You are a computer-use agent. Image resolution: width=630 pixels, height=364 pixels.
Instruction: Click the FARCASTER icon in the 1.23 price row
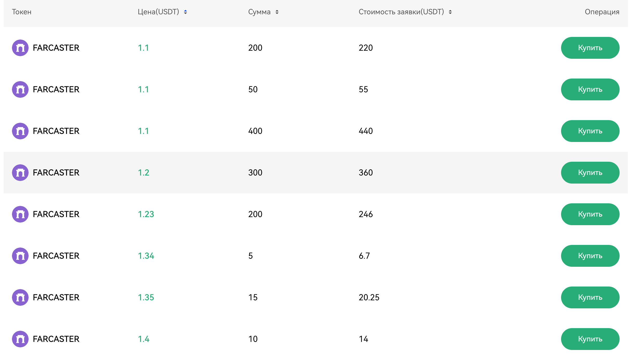pyautogui.click(x=20, y=214)
